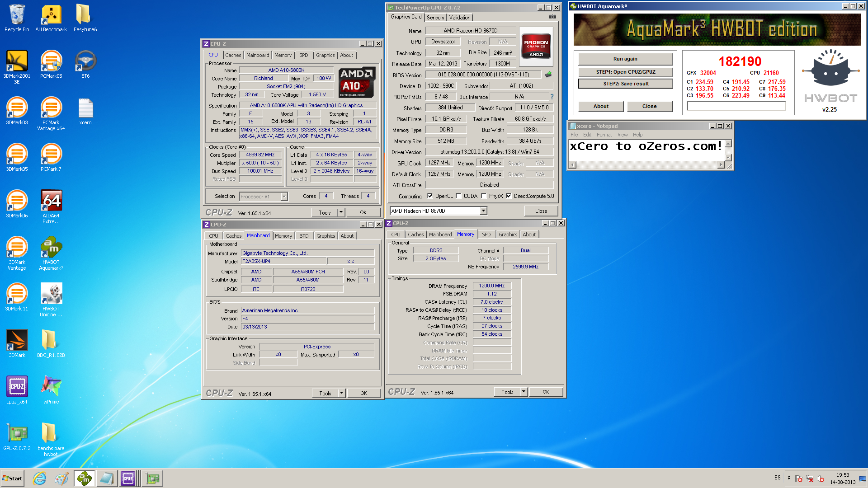Screen dimensions: 868x488
Task: Launch cpuz_x64 desktop icon
Action: pyautogui.click(x=17, y=390)
